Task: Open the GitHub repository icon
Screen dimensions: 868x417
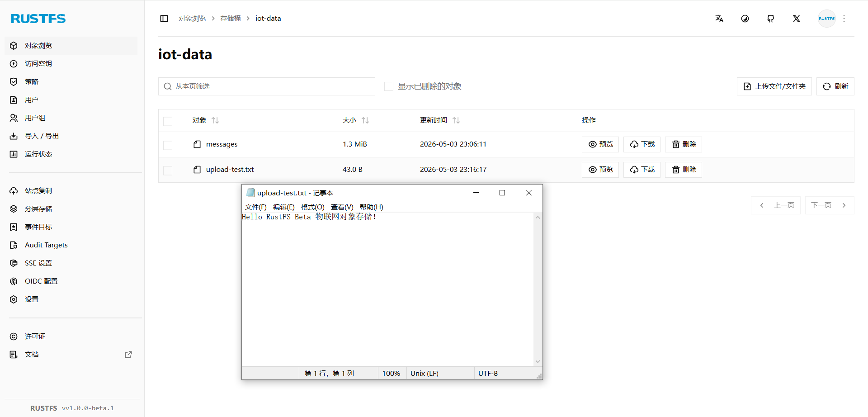Action: (x=771, y=19)
